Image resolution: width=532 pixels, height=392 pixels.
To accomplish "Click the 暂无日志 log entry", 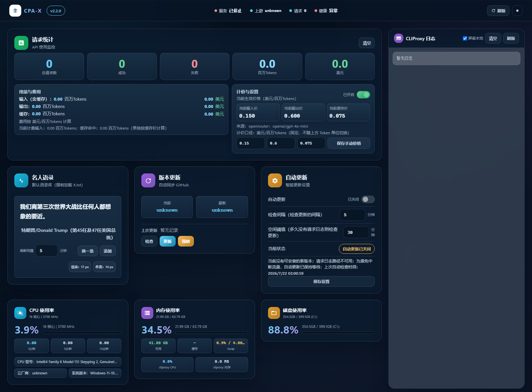I will (x=457, y=58).
